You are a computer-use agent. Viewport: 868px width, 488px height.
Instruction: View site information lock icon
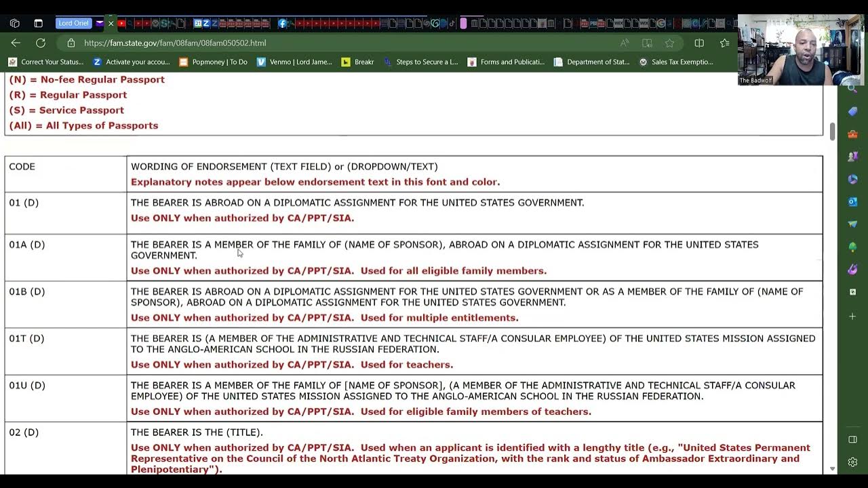[71, 43]
